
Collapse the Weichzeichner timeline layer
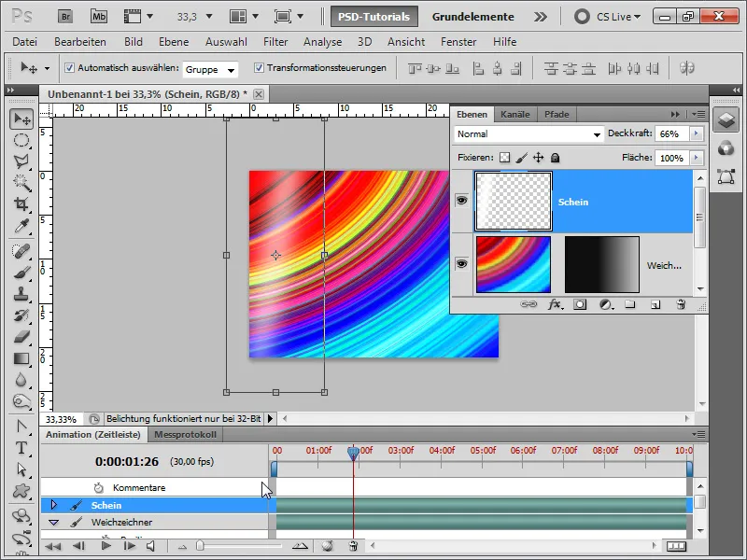(53, 523)
